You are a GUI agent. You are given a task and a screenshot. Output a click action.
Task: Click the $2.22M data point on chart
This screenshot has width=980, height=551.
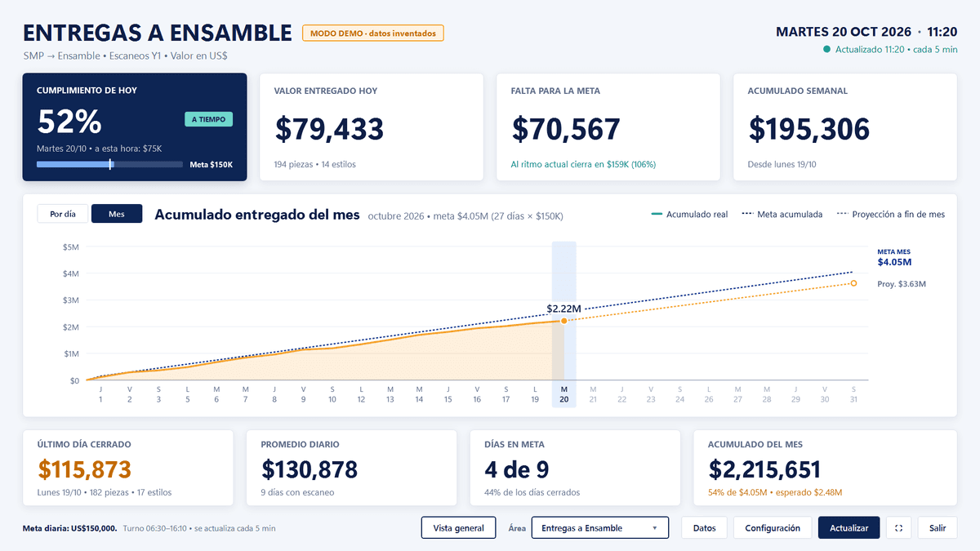click(563, 321)
